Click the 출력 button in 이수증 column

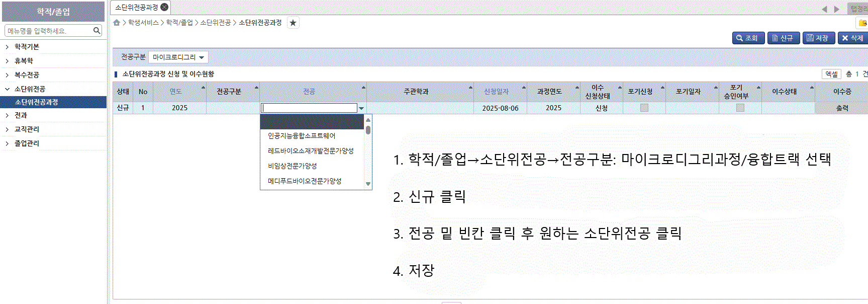point(842,108)
